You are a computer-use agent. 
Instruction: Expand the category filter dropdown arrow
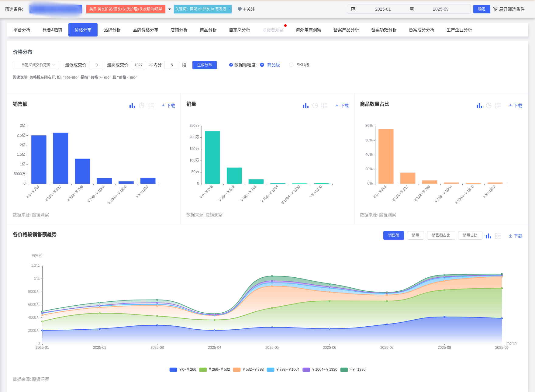(x=170, y=9)
